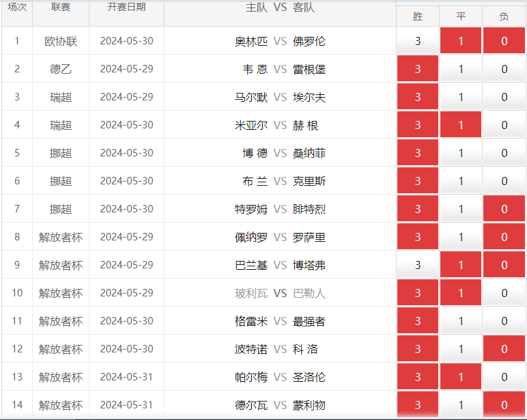
Task: Select loss (0) for match 10 玻利瓦 vs 巴勒人
Action: (x=504, y=292)
